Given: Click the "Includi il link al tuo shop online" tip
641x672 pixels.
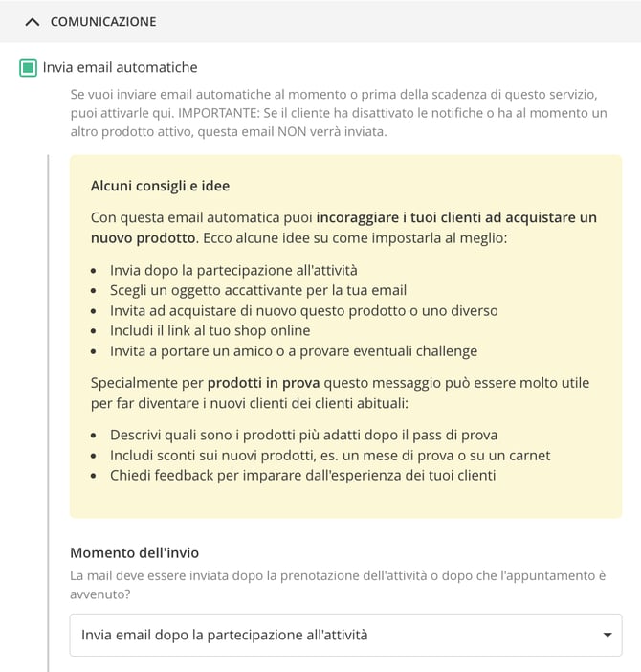Looking at the screenshot, I should click(x=210, y=330).
